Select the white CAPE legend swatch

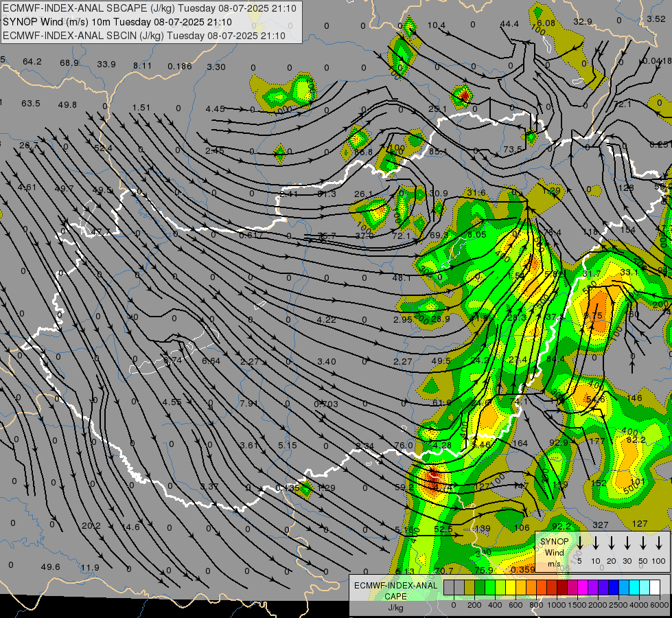pos(655,588)
